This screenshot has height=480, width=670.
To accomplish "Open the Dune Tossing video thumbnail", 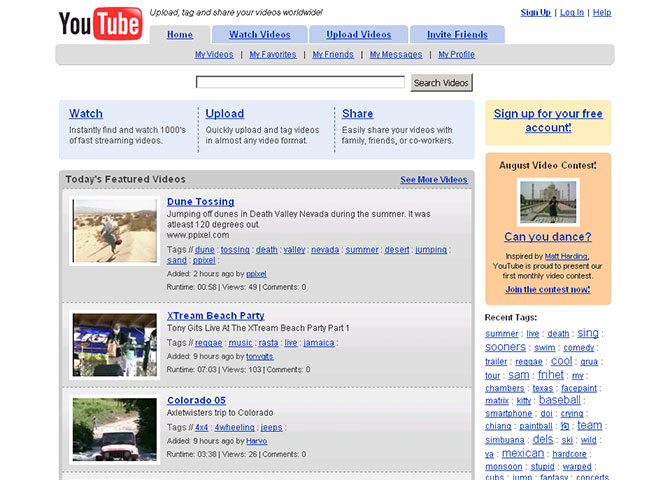I will point(115,231).
